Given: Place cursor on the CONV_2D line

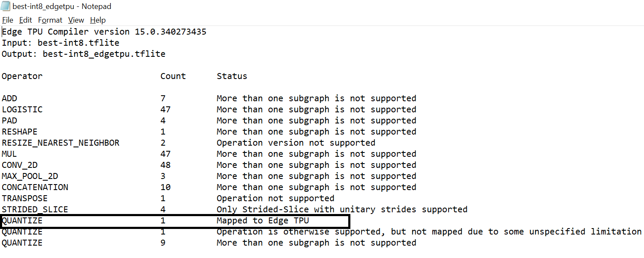Looking at the screenshot, I should (x=19, y=164).
